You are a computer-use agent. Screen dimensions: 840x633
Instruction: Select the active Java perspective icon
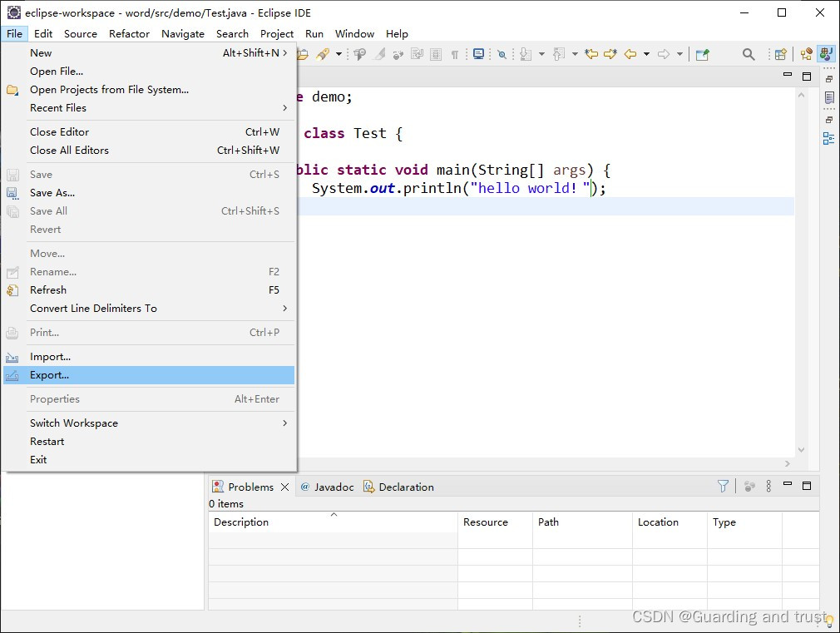(x=826, y=54)
